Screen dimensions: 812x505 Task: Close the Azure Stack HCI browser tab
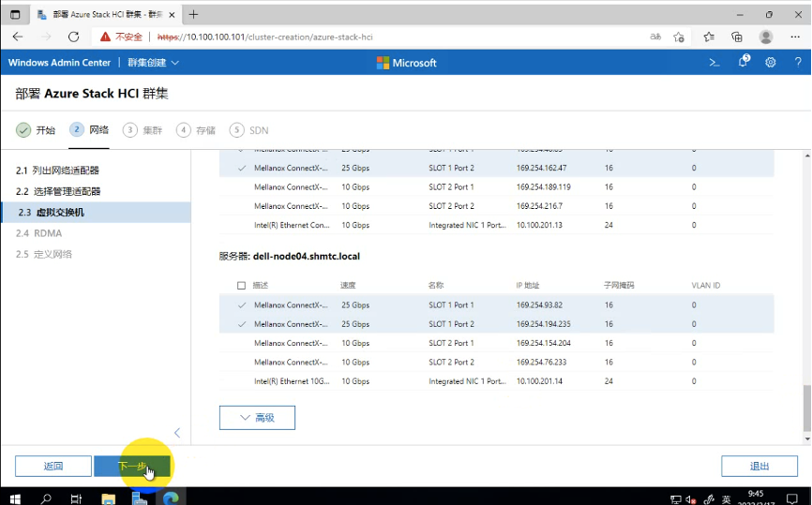(172, 15)
